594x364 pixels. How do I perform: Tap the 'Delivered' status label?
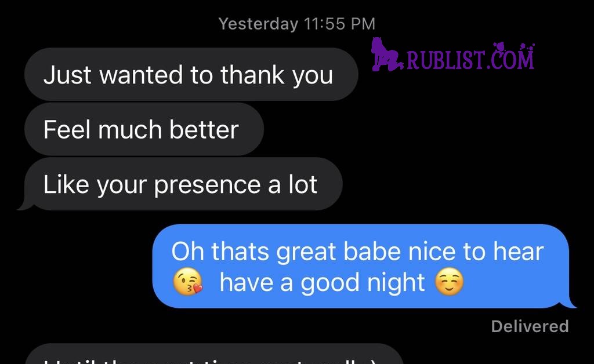click(530, 326)
